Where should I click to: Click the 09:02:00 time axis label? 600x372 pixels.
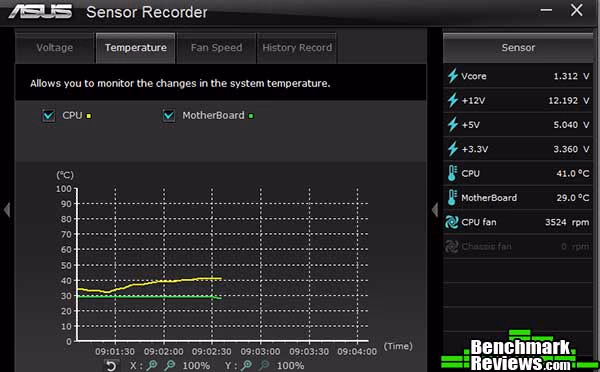click(163, 351)
